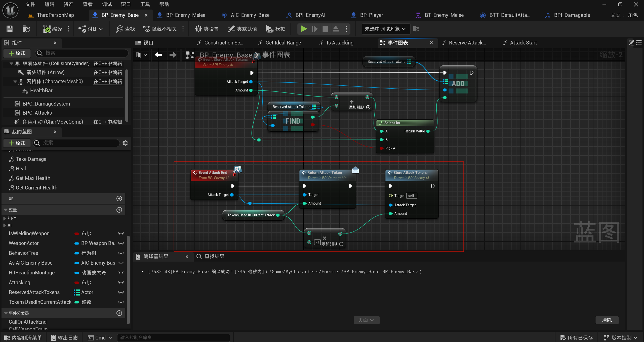Open Class Settings gear icon
Image resolution: width=644 pixels, height=342 pixels.
[198, 29]
